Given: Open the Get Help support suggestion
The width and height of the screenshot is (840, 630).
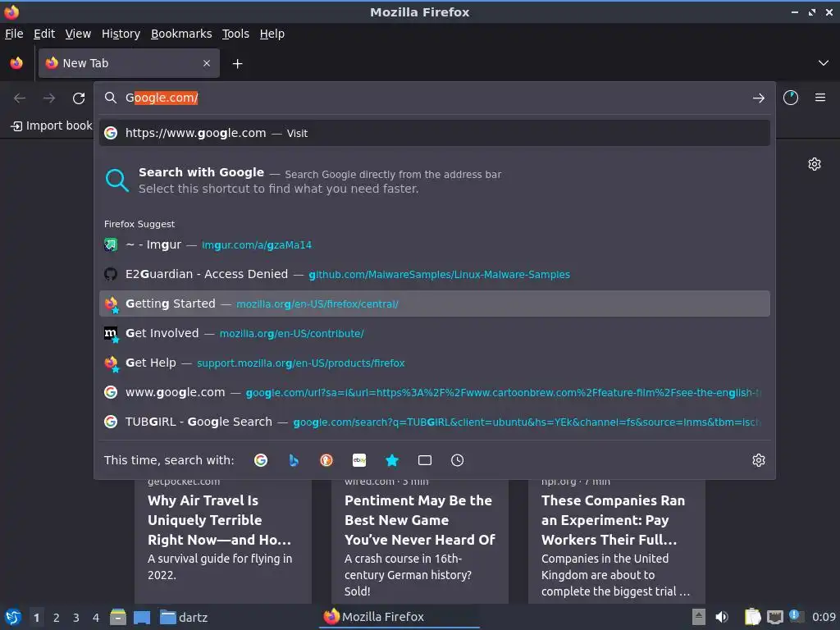Looking at the screenshot, I should (435, 363).
